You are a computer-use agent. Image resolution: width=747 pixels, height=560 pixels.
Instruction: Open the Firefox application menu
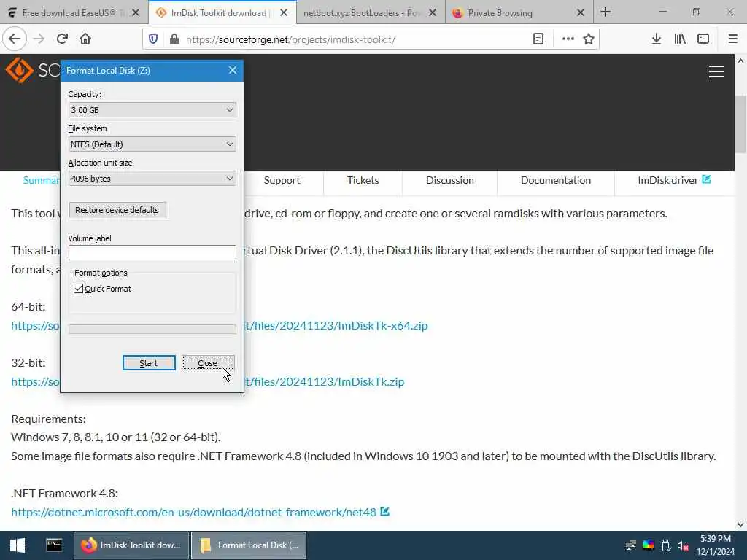[x=733, y=39]
